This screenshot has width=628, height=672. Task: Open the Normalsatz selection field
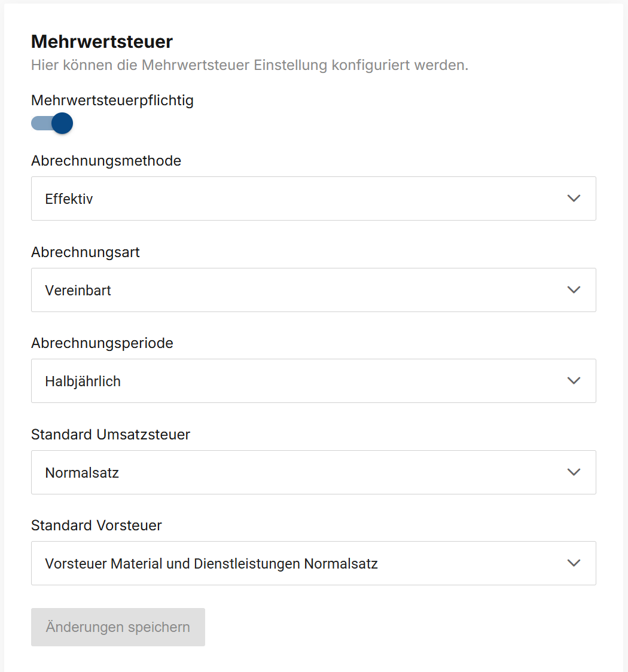[313, 472]
